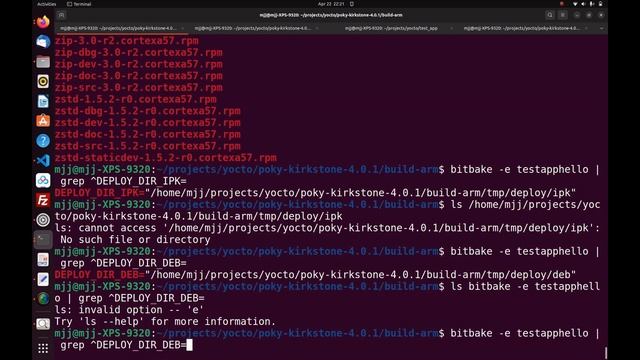Click the line zip-3.0-r2.cortexa57.rpm
640x360 pixels.
click(127, 41)
